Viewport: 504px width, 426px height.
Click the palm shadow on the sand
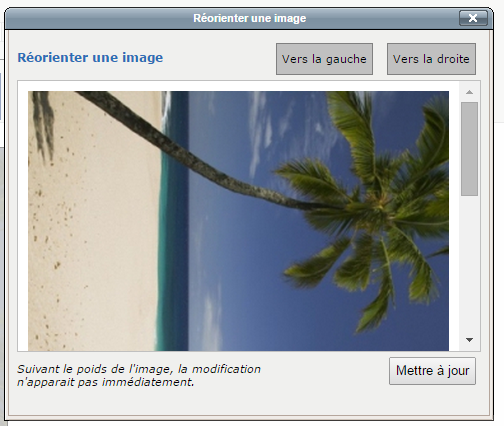pyautogui.click(x=44, y=127)
